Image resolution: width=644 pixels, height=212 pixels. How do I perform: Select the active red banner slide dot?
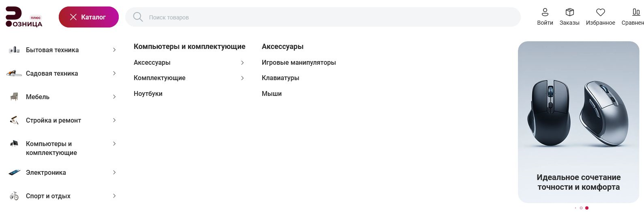pyautogui.click(x=587, y=208)
